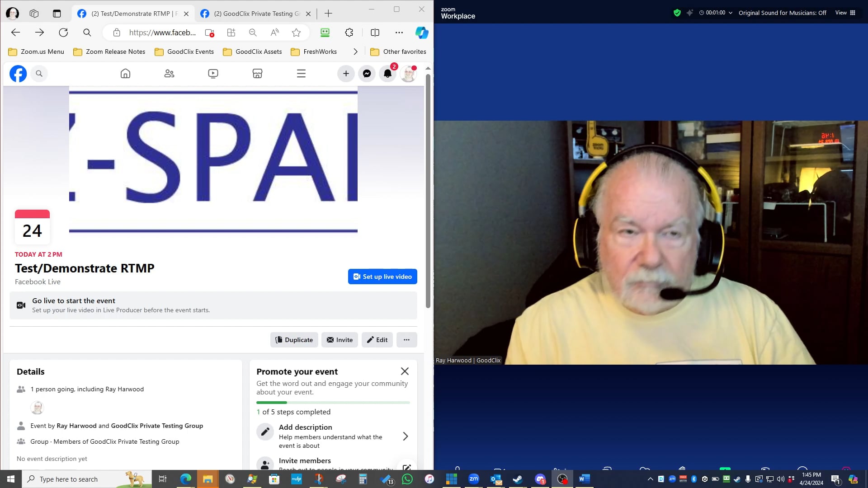
Task: Toggle the favorites star for this page
Action: coord(296,33)
